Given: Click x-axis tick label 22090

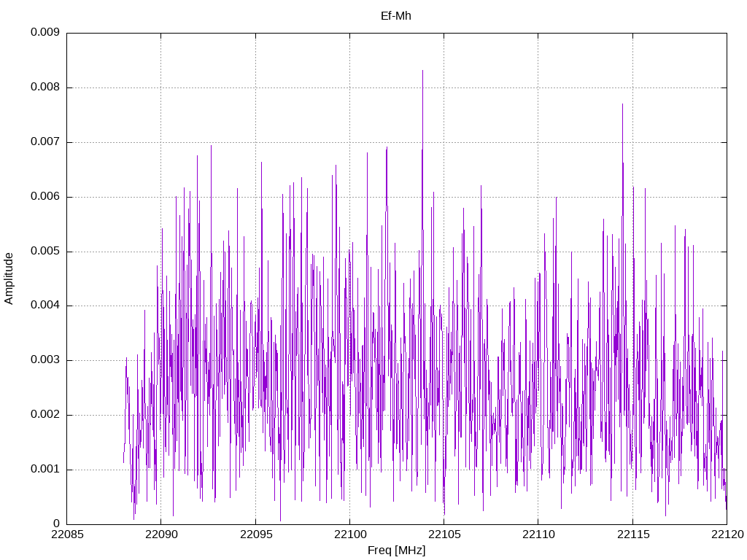Looking at the screenshot, I should tap(161, 534).
